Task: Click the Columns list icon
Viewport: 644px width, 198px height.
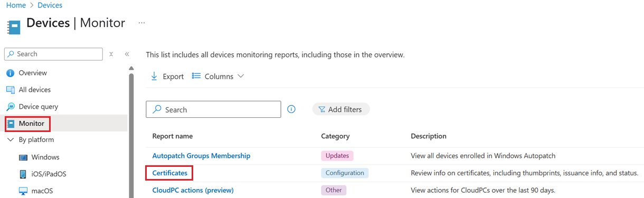Action: (196, 76)
